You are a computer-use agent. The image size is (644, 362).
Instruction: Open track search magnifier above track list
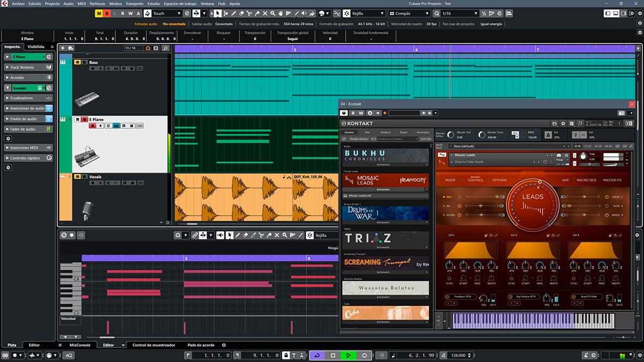(165, 48)
